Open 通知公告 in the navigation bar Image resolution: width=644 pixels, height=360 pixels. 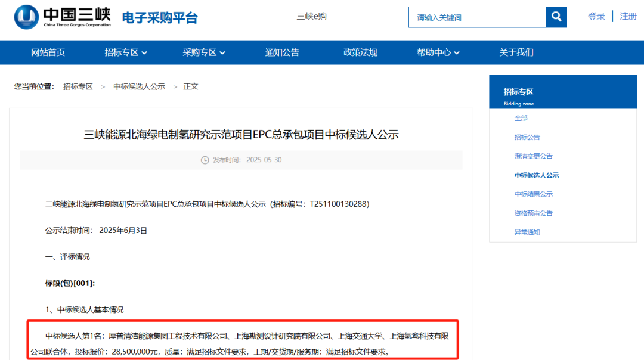[282, 52]
